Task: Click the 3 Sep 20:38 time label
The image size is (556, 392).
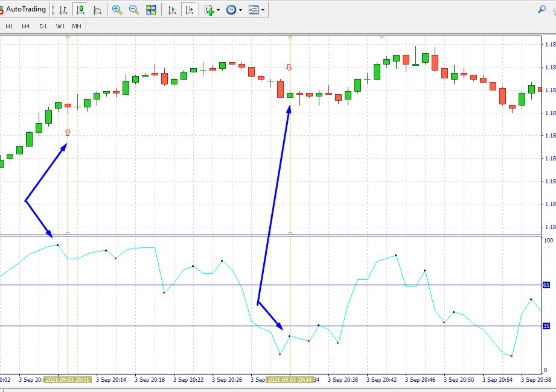Action: pos(343,379)
